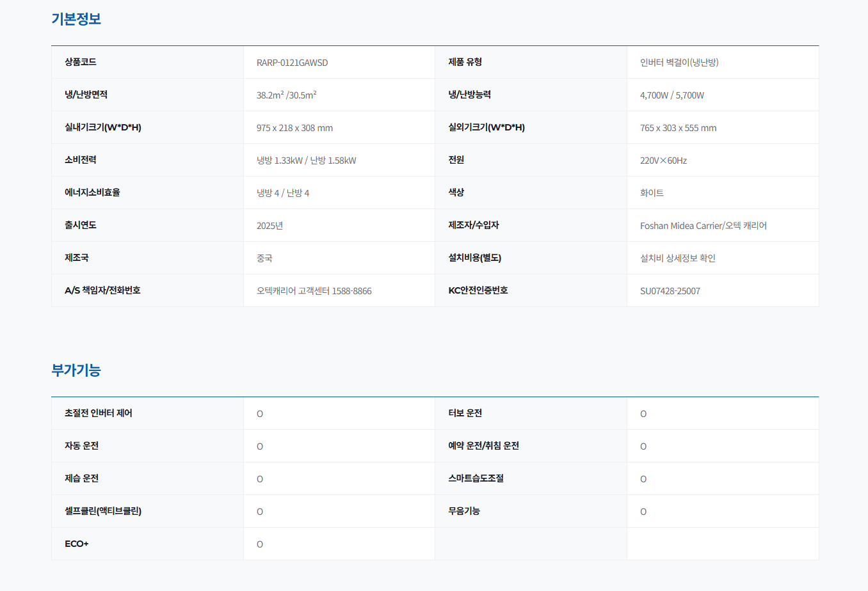Select KC certification number SU07428-25007
Viewport: 868px width, 591px height.
click(670, 291)
